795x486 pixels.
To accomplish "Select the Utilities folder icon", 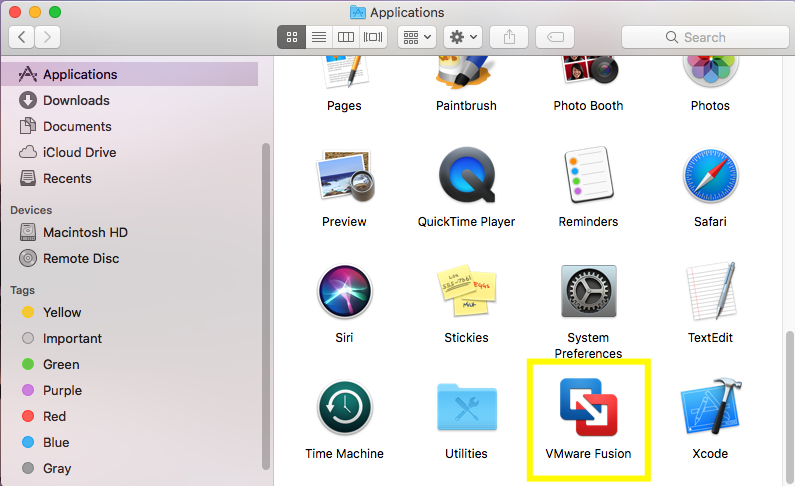I will [466, 407].
